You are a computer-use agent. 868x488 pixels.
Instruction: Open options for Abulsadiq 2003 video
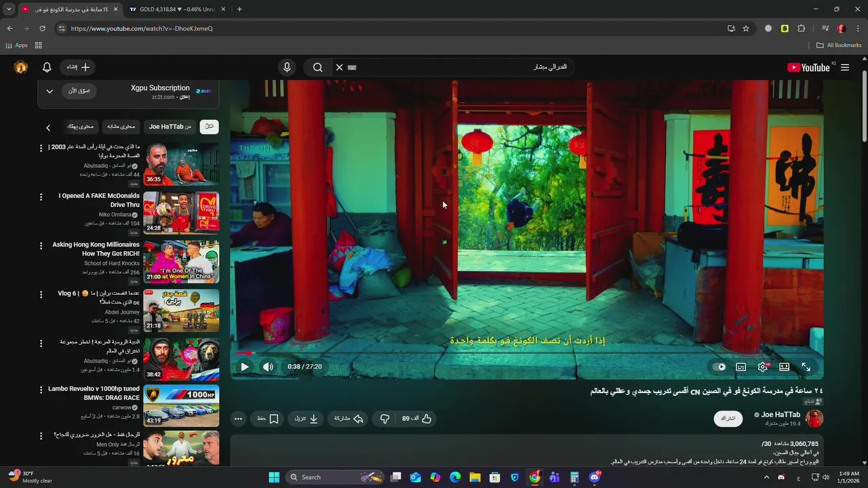(x=41, y=148)
